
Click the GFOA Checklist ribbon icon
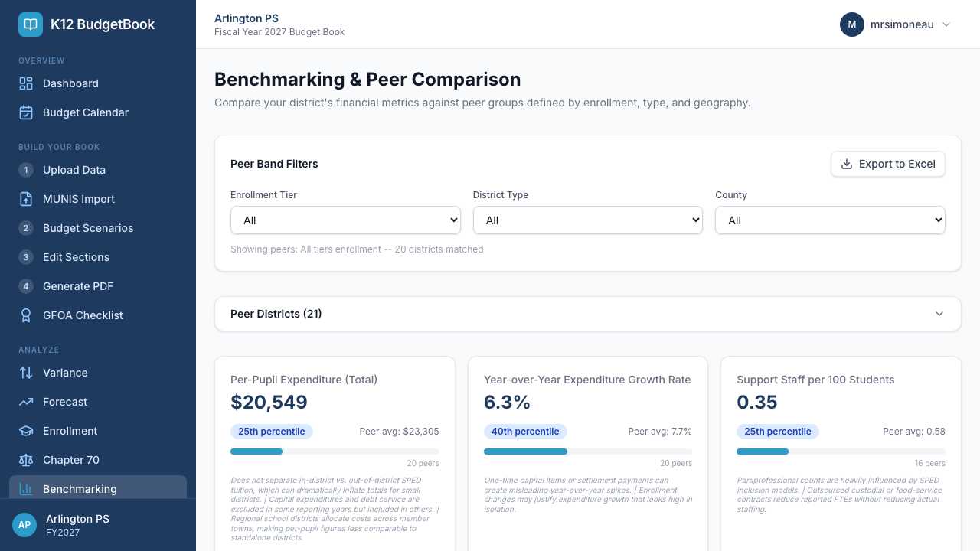coord(26,315)
